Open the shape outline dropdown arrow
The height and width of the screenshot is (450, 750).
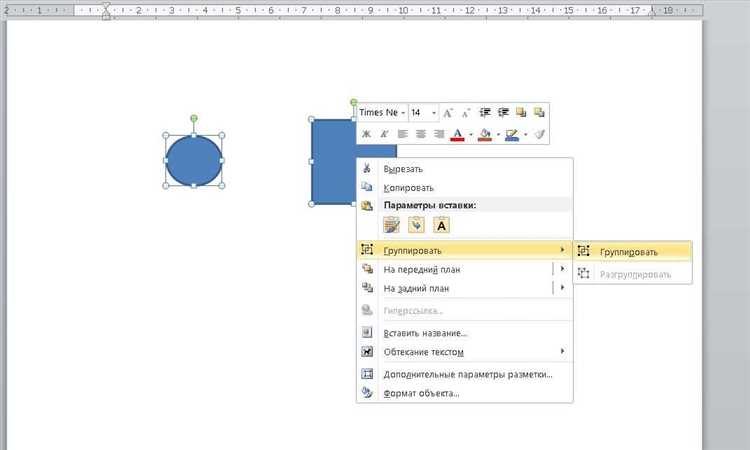click(x=525, y=134)
